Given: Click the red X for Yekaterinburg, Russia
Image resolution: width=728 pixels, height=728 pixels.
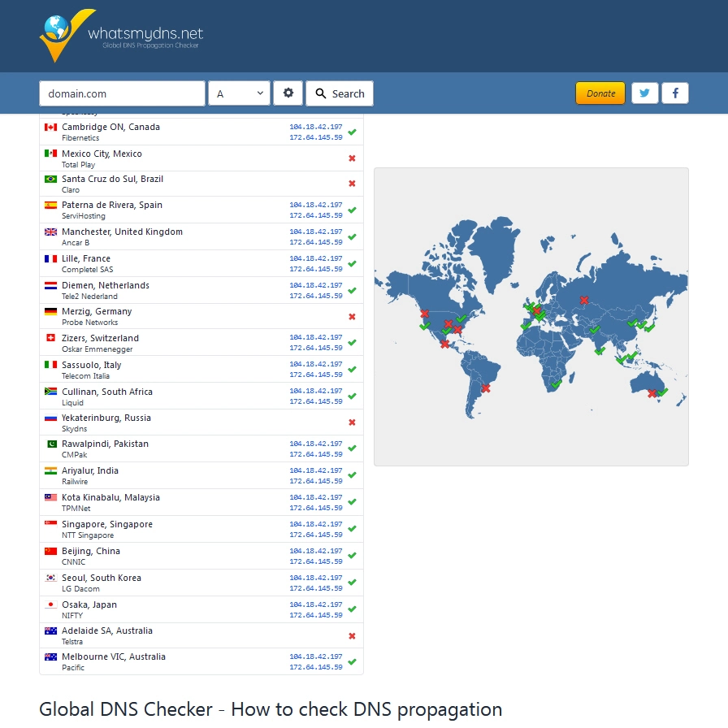Looking at the screenshot, I should (351, 422).
